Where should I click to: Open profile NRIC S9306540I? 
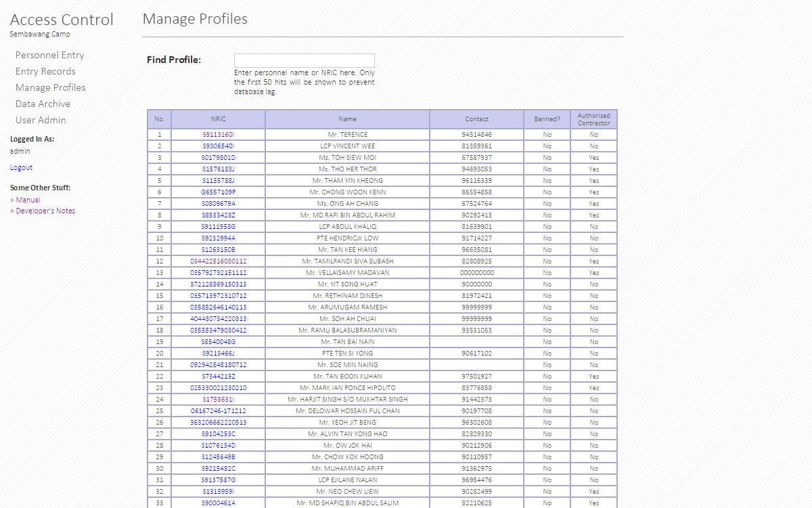click(218, 146)
